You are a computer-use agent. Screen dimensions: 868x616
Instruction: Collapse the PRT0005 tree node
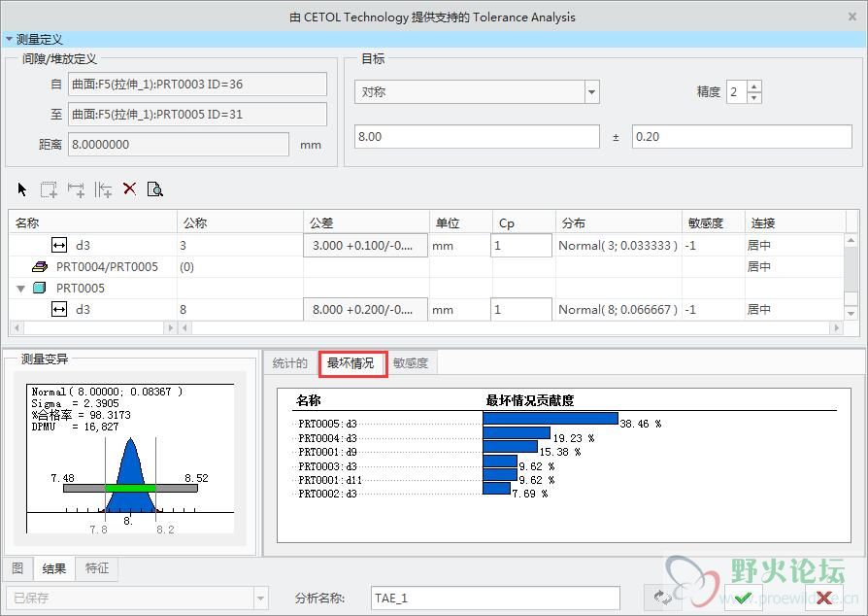21,288
